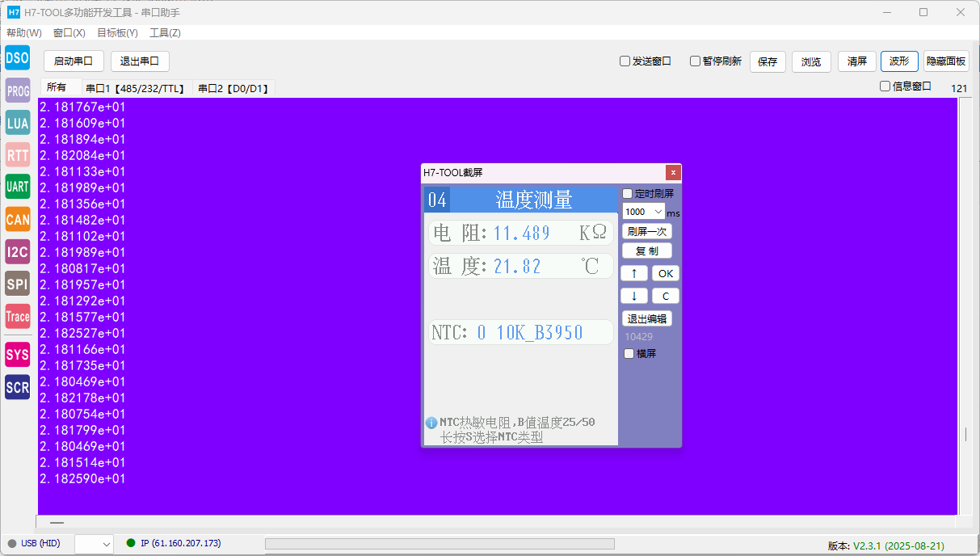Open the LUA script tool icon
980x556 pixels.
[17, 123]
